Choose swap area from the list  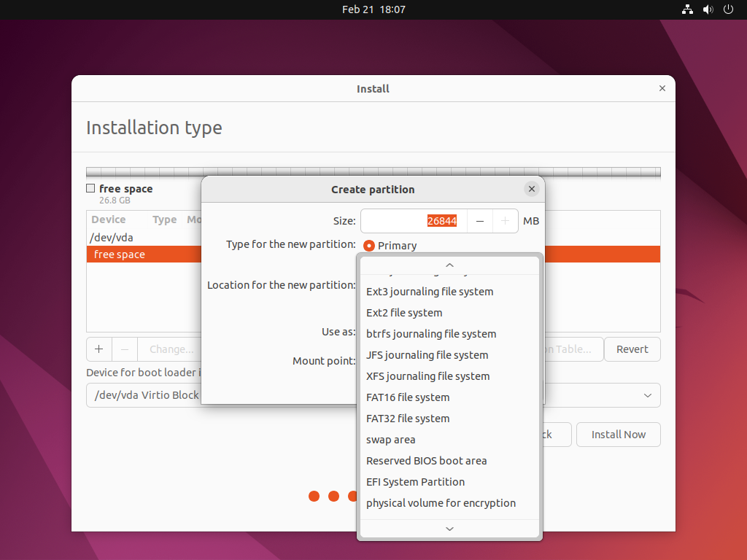pos(390,439)
